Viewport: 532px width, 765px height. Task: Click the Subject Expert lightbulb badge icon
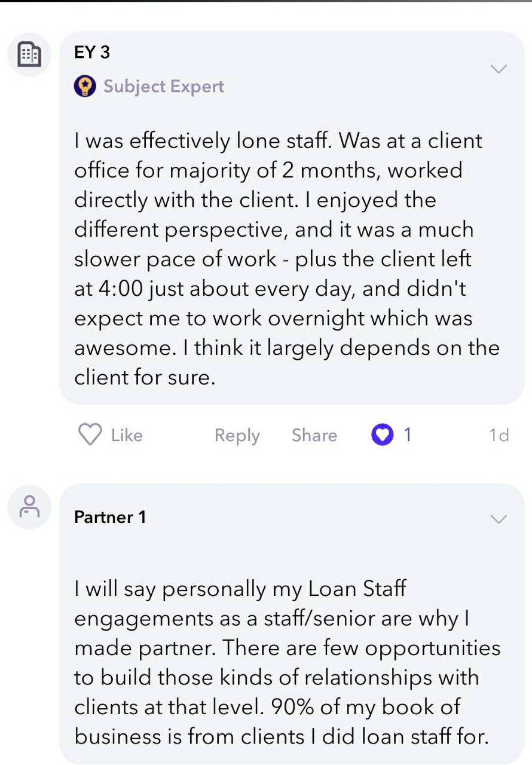[x=85, y=86]
